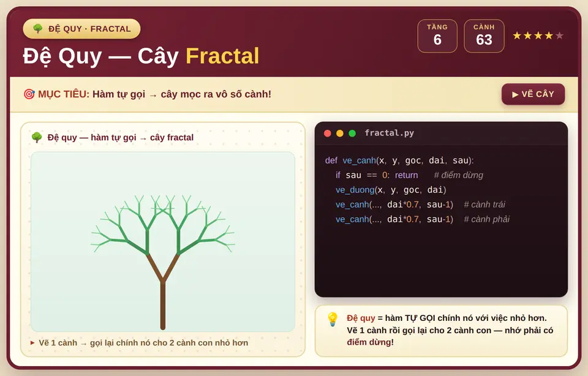Click the code line 'def ve_canh(x, y, goc, dai, sau):'
The height and width of the screenshot is (376, 588).
click(x=399, y=160)
